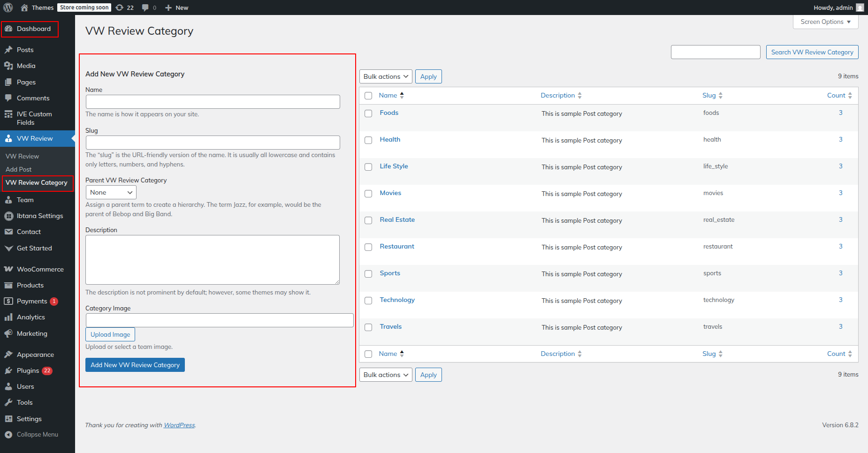Open the Analytics bar chart icon

coord(8,317)
